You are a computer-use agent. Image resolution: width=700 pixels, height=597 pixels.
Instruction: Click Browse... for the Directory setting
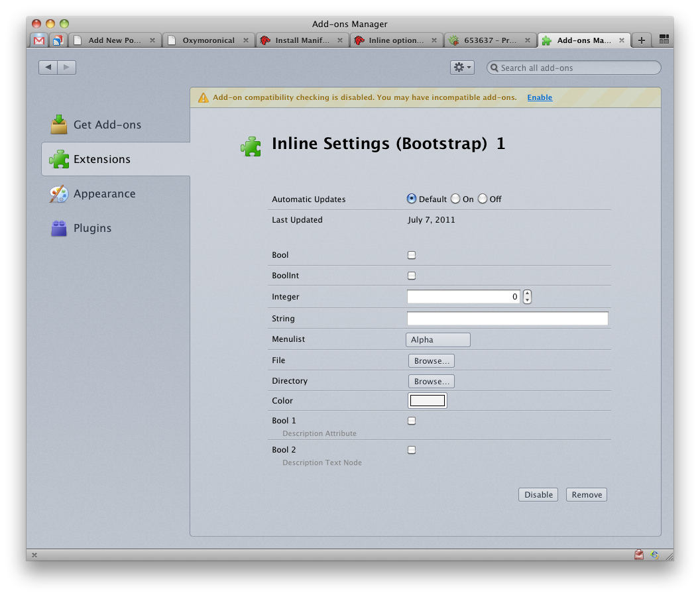coord(432,381)
